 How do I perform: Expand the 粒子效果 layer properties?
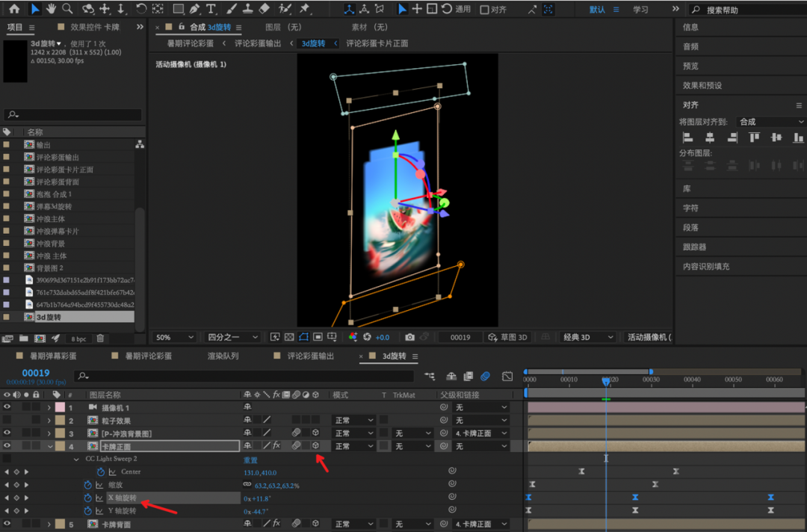click(x=49, y=421)
